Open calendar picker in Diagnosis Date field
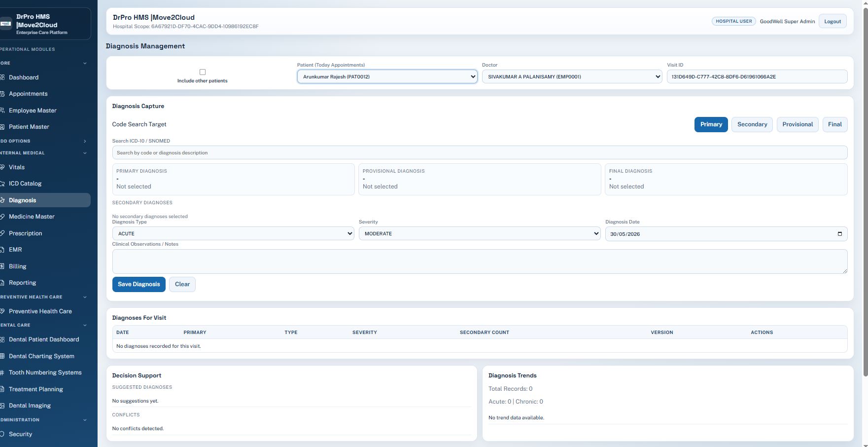Viewport: 868px width, 447px height. point(840,234)
